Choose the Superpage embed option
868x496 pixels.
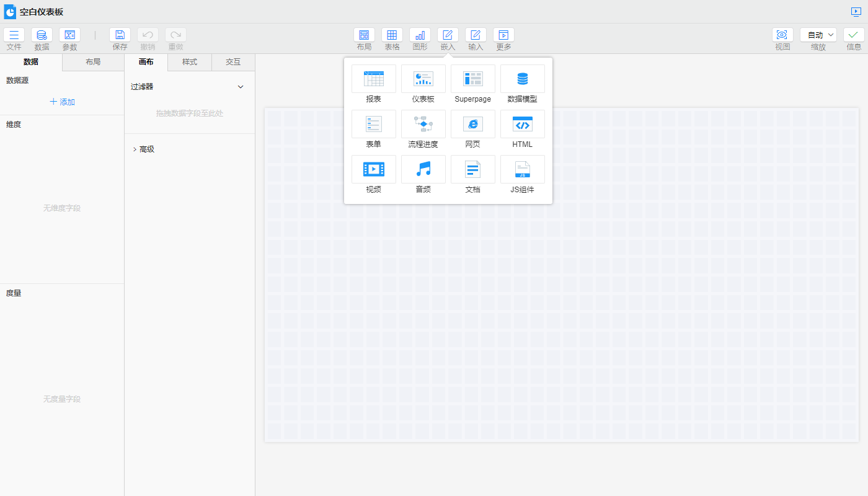pos(472,79)
